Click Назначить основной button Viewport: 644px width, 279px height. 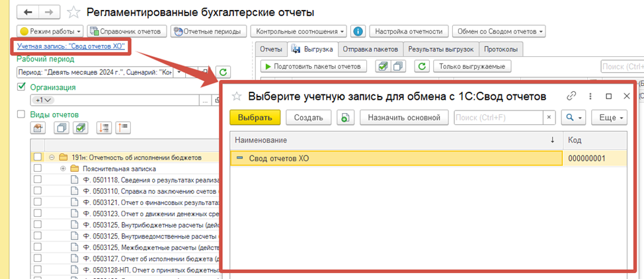click(404, 118)
